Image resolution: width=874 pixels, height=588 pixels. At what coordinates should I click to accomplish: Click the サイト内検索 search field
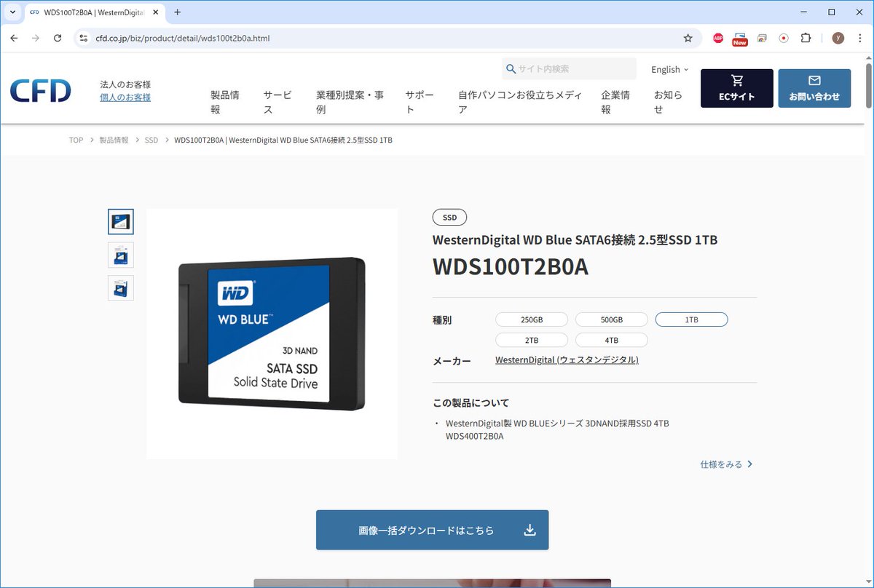569,69
